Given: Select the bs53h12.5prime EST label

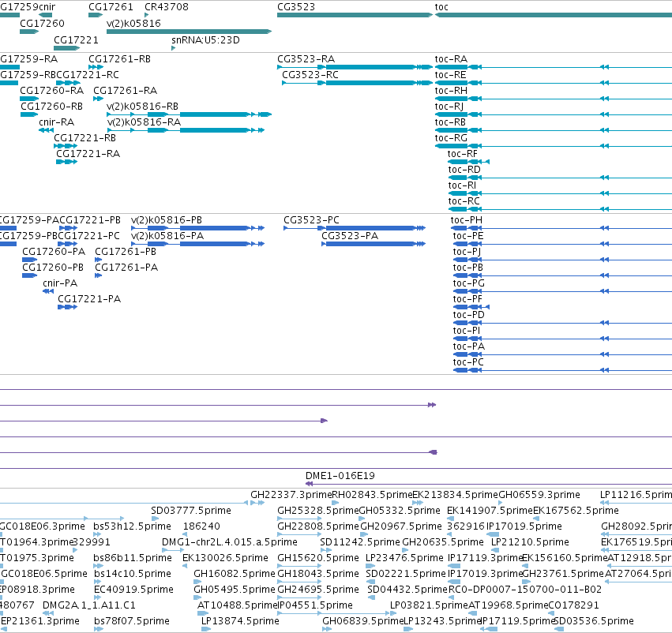Looking at the screenshot, I should (x=133, y=526).
